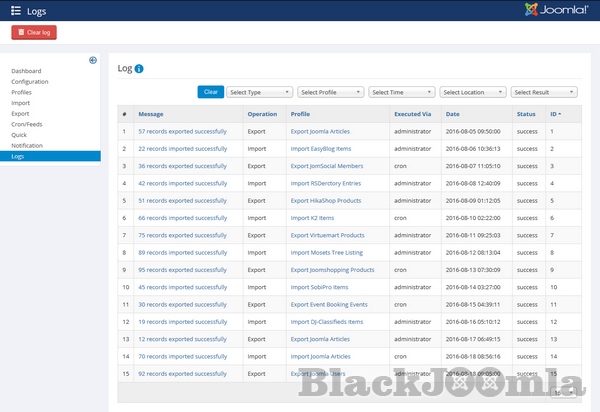Open the Select Type dropdown
Image resolution: width=600 pixels, height=412 pixels.
click(258, 92)
